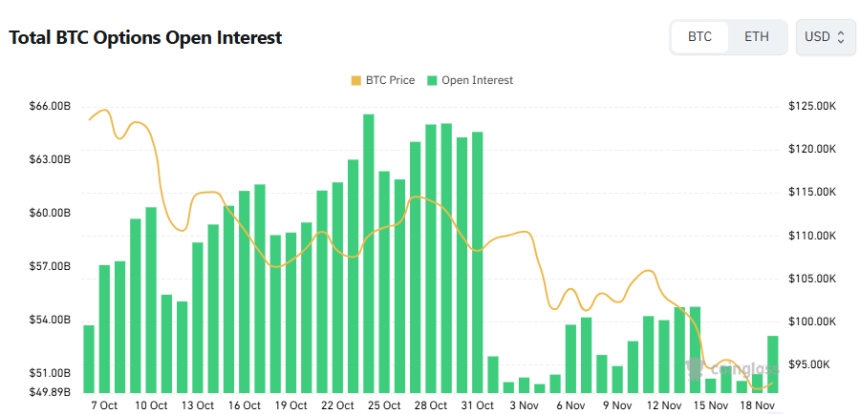
Task: Click the green Open Interest legend swatch
Action: [x=432, y=80]
